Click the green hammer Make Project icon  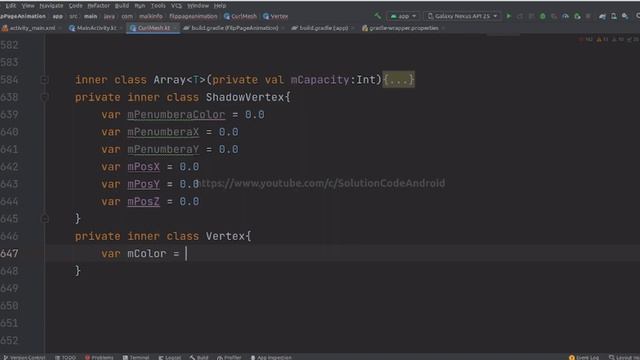[378, 16]
